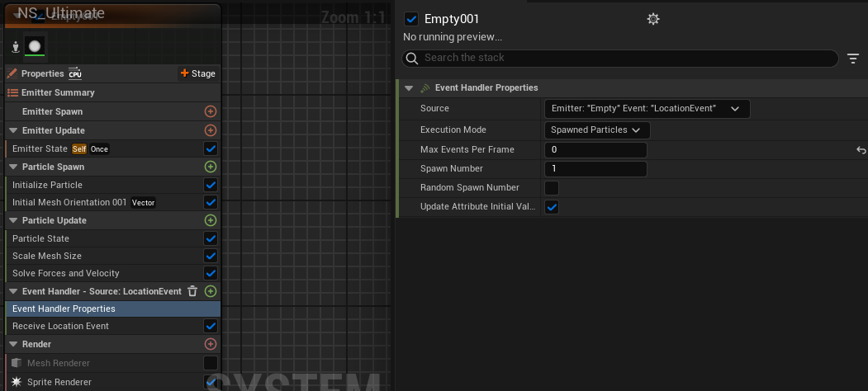Delete the LocationEvent event handler
Screen dimensions: 868x391
(192, 291)
